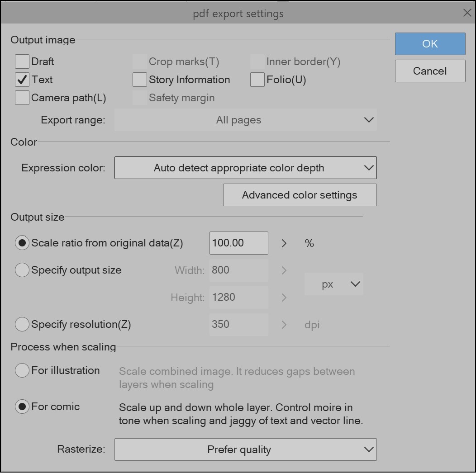
Task: Open the Expression color dropdown
Action: click(x=246, y=168)
